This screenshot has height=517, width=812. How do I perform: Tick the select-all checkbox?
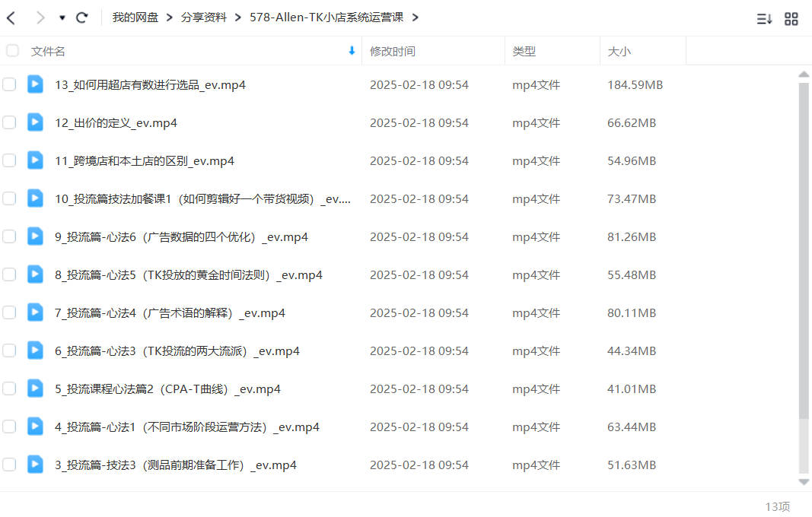(12, 51)
